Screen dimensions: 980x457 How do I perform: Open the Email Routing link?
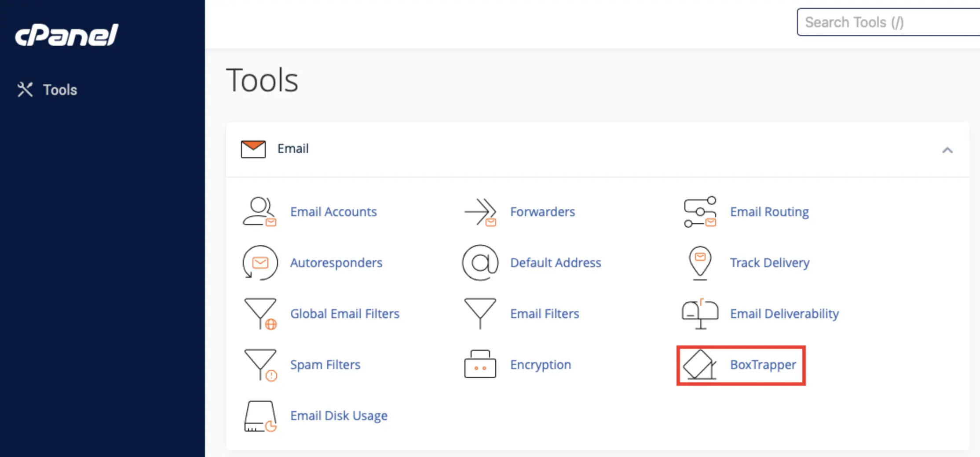(769, 212)
